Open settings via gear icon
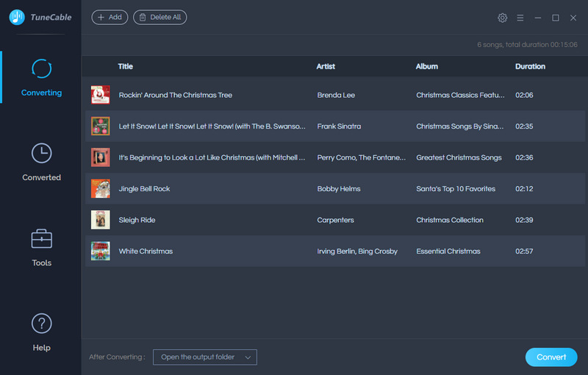 (502, 18)
